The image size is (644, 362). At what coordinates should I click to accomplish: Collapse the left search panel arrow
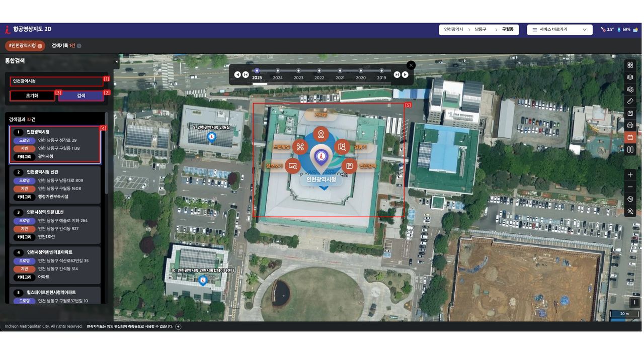[x=117, y=61]
